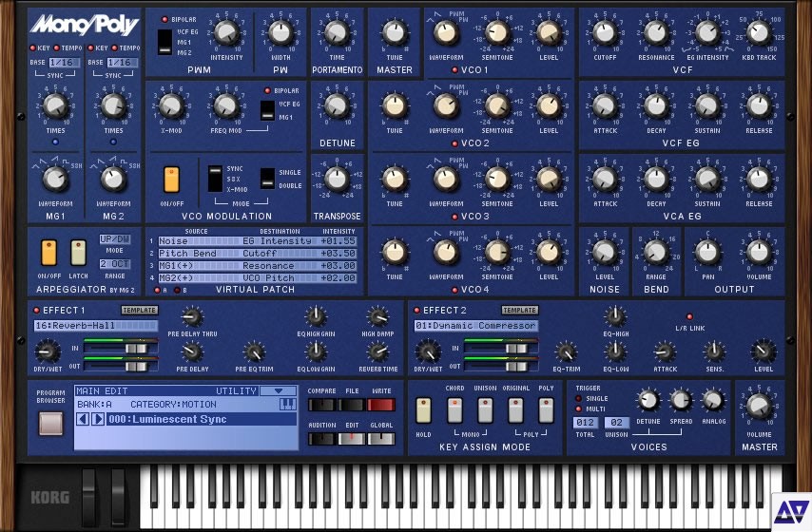Viewport: 812px width, 532px height.
Task: Click the X-Mod knob
Action: pos(171,105)
